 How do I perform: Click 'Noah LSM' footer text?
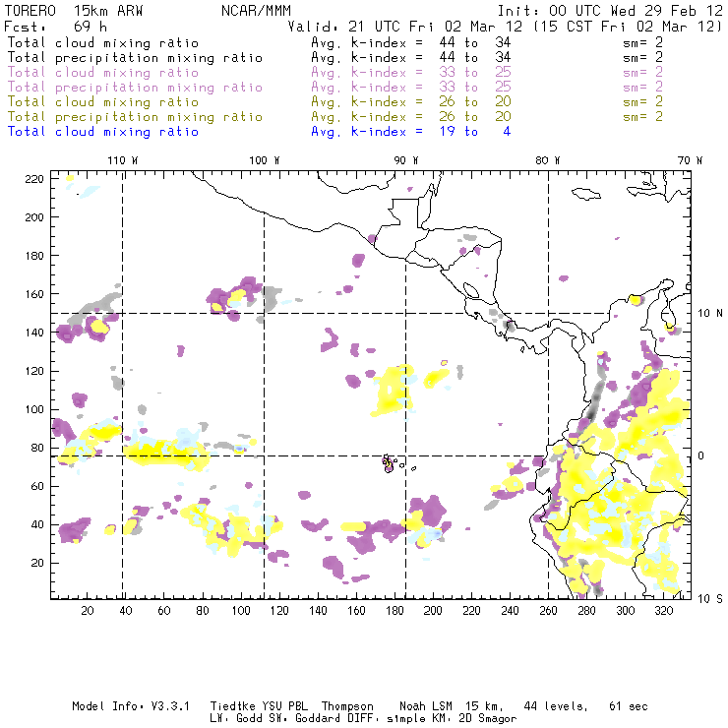click(x=426, y=706)
